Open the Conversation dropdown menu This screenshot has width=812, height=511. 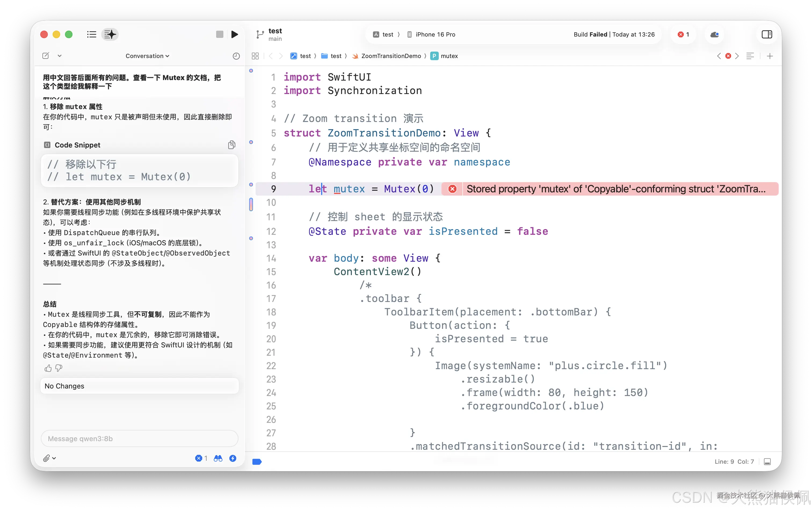coord(147,56)
